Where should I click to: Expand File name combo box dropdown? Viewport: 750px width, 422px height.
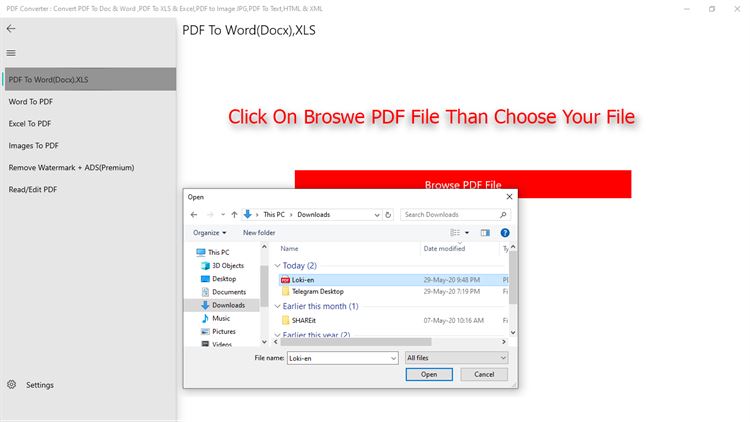393,358
